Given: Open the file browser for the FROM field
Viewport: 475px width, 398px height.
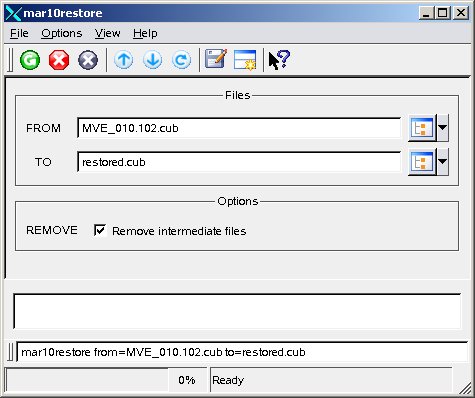Looking at the screenshot, I should pos(422,128).
